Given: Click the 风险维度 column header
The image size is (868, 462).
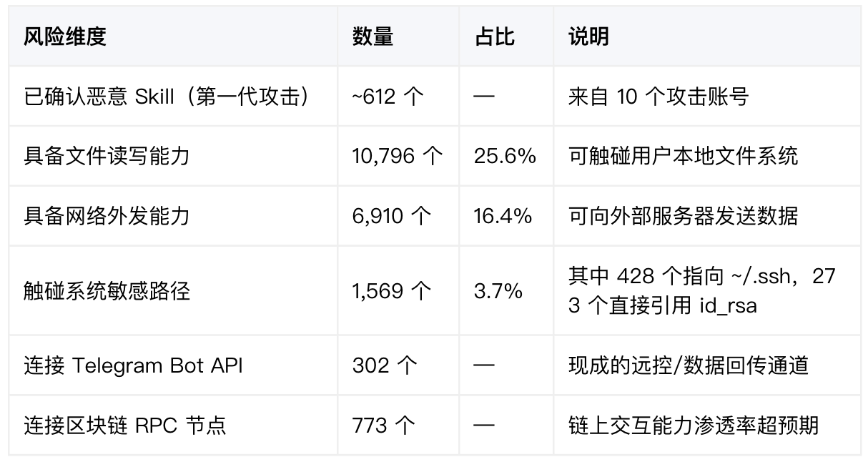Looking at the screenshot, I should (x=65, y=36).
